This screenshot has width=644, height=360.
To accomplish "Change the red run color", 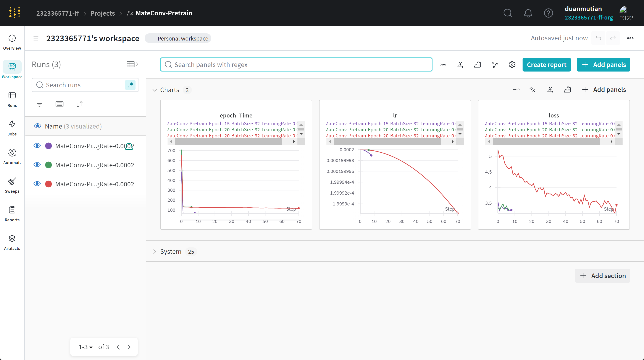I will 48,184.
